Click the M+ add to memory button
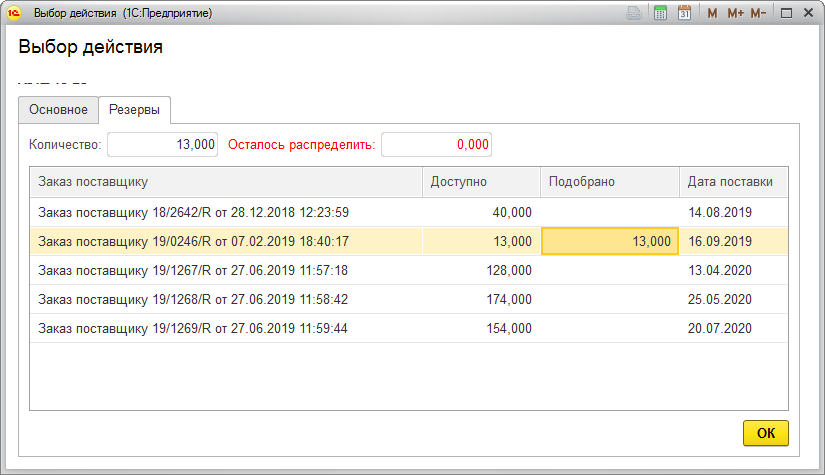This screenshot has height=475, width=825. click(x=736, y=14)
